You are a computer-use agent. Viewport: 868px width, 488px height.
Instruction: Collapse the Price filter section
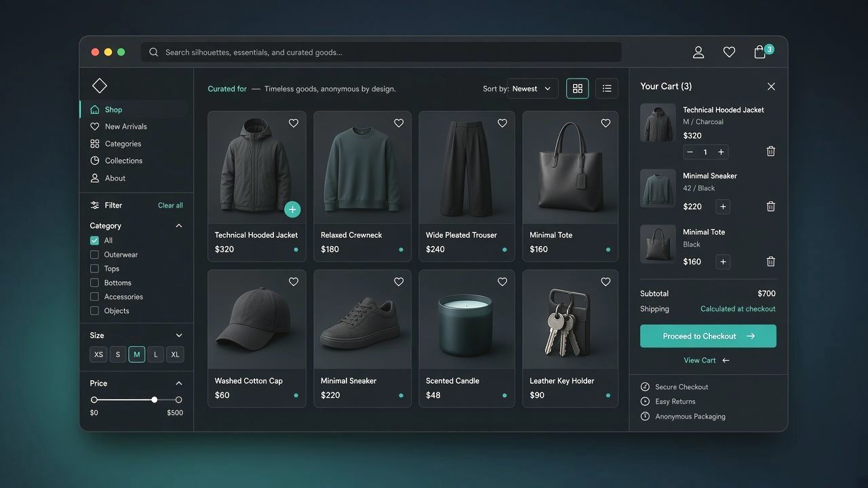click(x=179, y=384)
